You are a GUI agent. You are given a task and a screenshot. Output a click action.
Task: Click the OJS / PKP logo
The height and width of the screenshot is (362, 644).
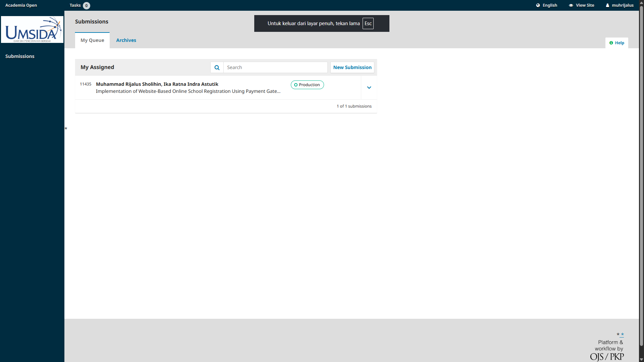[x=607, y=357]
